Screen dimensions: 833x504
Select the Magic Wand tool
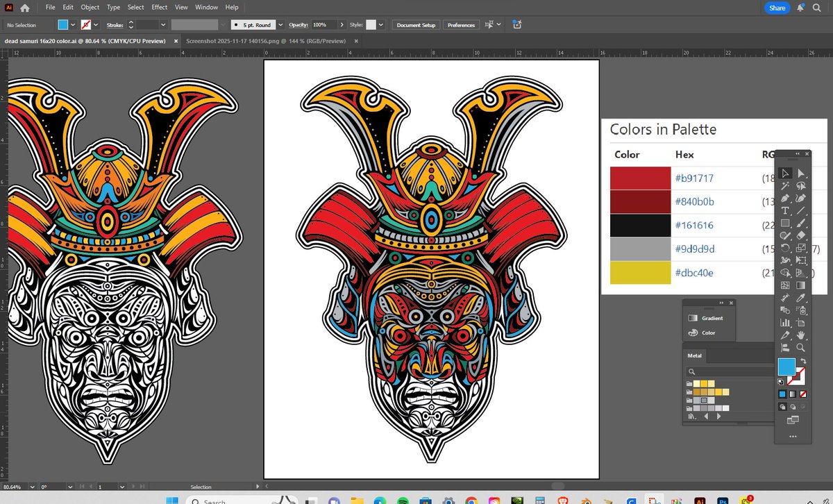pyautogui.click(x=785, y=185)
